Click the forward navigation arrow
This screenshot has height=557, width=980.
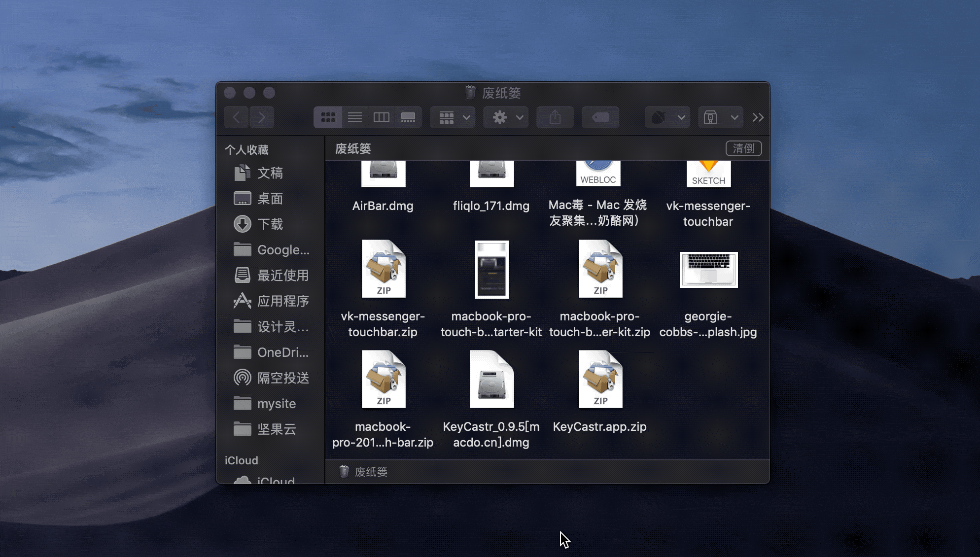[x=261, y=117]
